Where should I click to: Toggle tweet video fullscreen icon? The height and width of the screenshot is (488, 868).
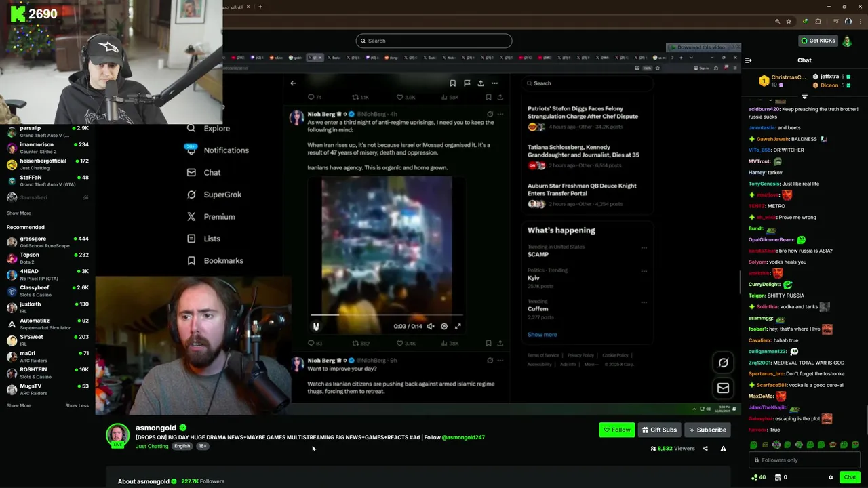(458, 326)
